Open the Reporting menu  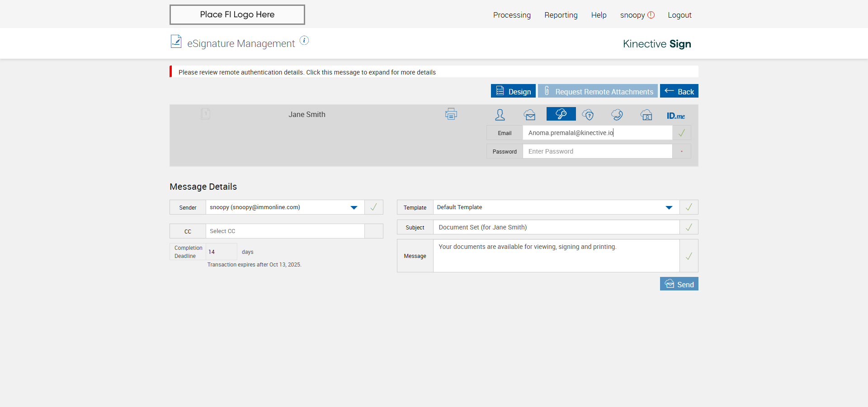[561, 15]
